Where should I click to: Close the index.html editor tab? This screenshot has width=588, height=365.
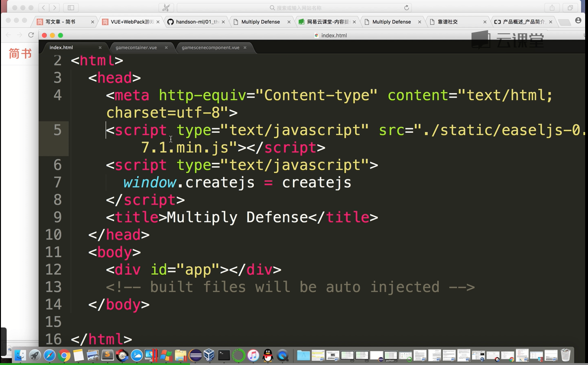pyautogui.click(x=100, y=48)
